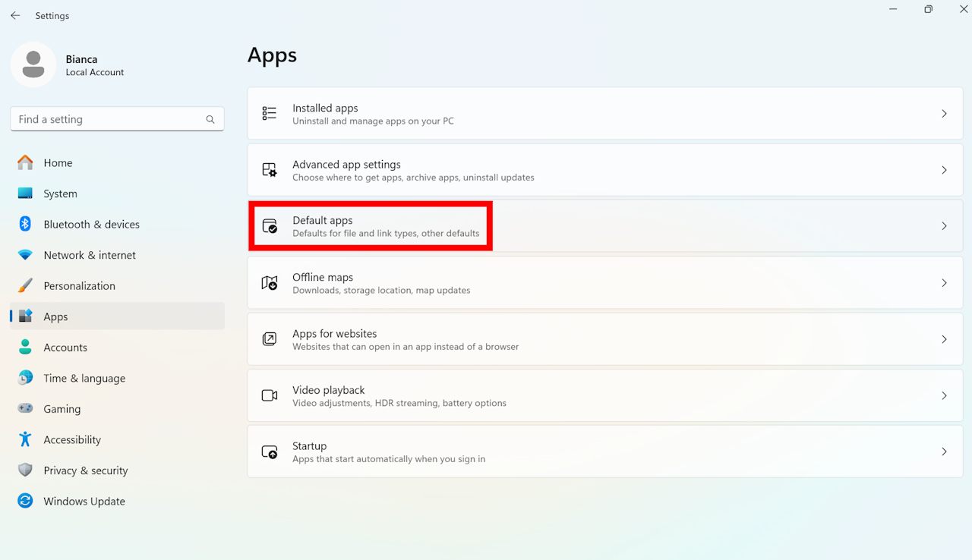Click the Bianca account profile picture

33,65
